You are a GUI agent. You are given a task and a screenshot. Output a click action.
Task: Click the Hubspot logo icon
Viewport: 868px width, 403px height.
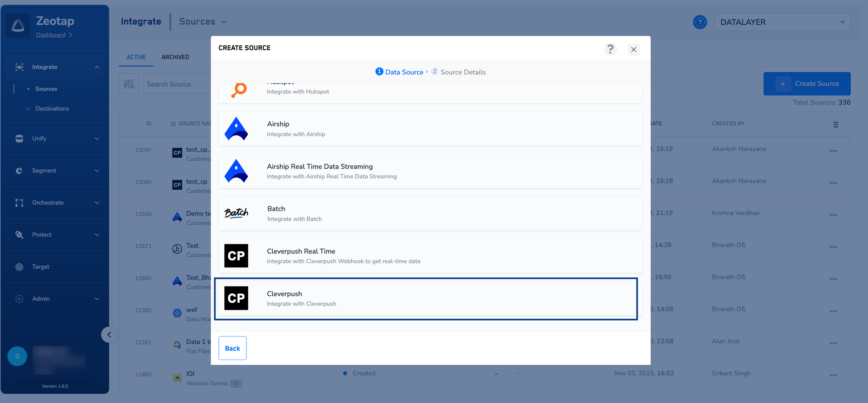point(239,90)
